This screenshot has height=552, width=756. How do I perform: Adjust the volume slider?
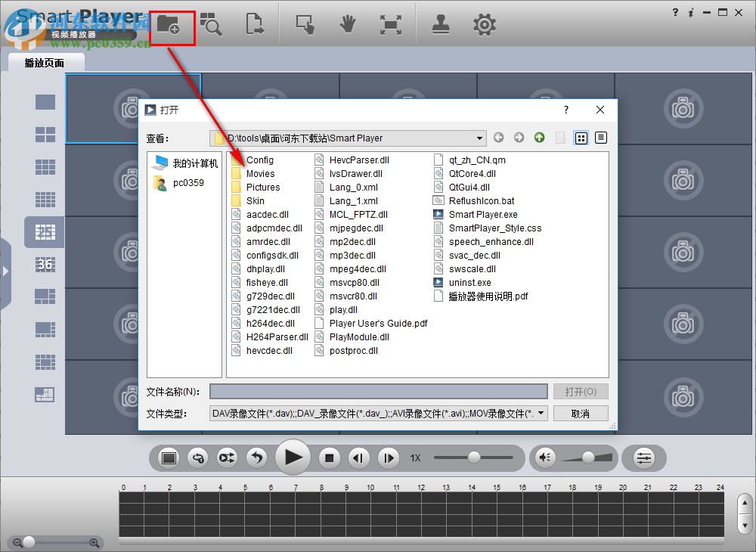pyautogui.click(x=587, y=457)
